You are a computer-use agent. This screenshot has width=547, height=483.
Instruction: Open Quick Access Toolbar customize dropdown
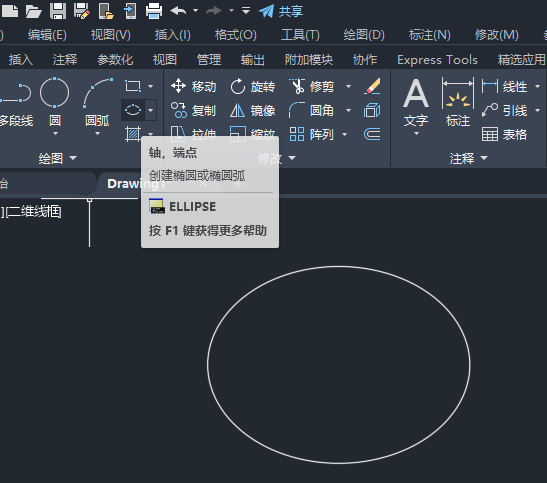[246, 11]
